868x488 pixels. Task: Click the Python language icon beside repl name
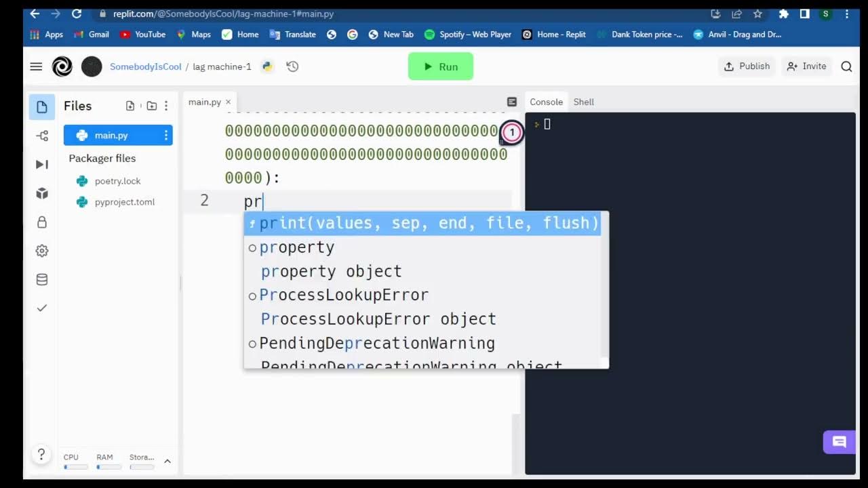pyautogui.click(x=267, y=66)
